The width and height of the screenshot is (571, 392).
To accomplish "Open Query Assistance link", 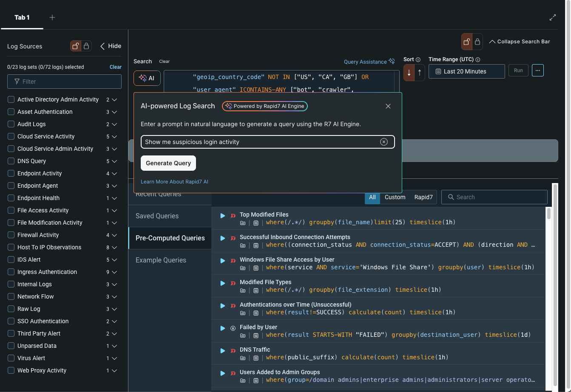I will click(x=369, y=62).
